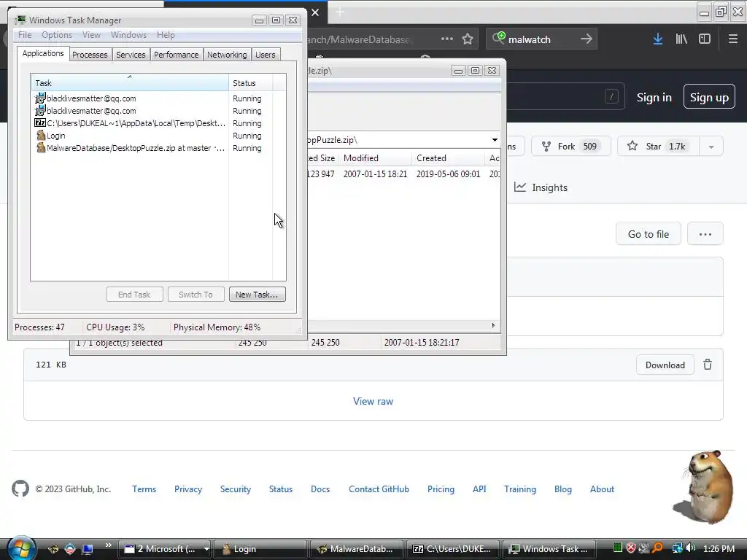Open Insights repository tab
The height and width of the screenshot is (560, 747).
click(541, 187)
